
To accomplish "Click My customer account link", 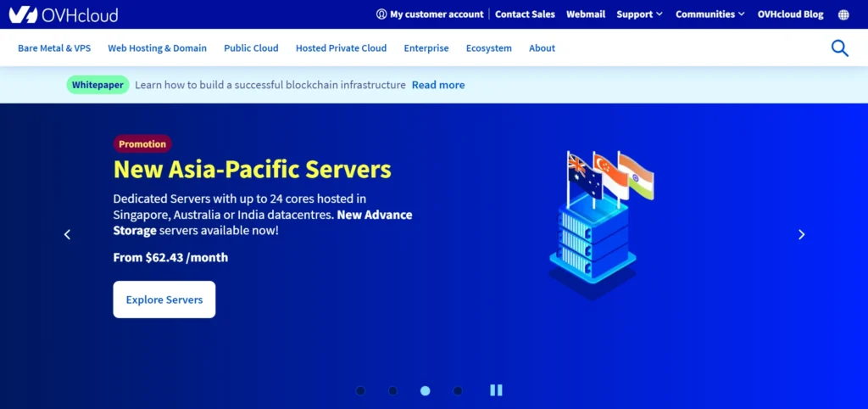I will (437, 14).
